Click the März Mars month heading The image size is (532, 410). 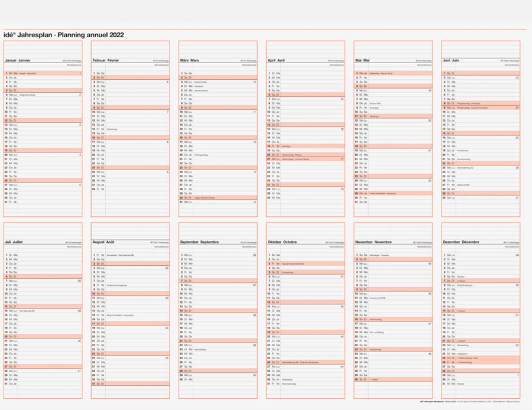click(190, 60)
